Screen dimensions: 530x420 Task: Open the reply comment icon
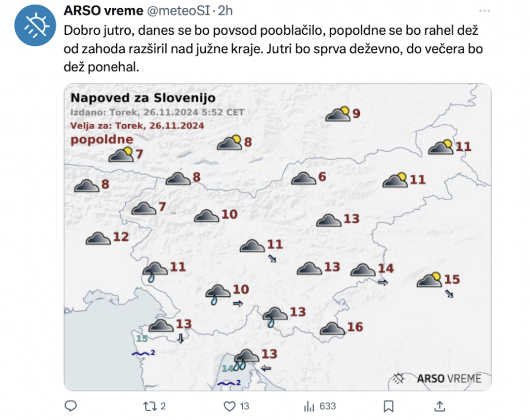point(70,406)
